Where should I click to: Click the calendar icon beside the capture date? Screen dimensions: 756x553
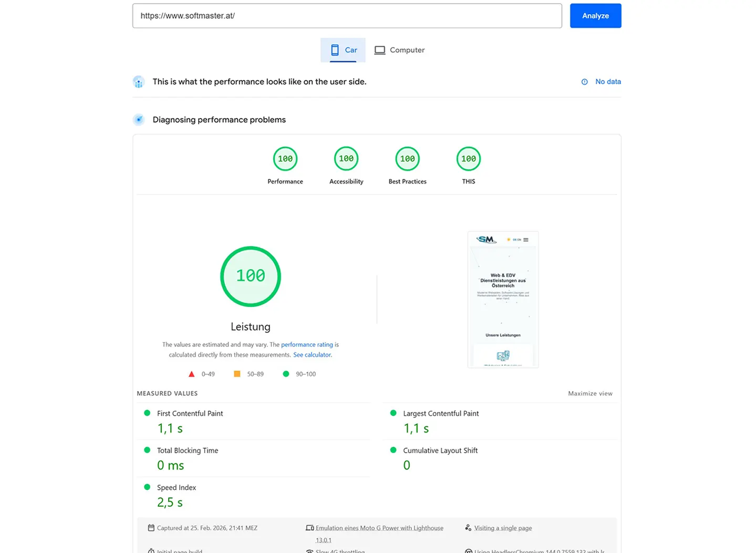(151, 528)
